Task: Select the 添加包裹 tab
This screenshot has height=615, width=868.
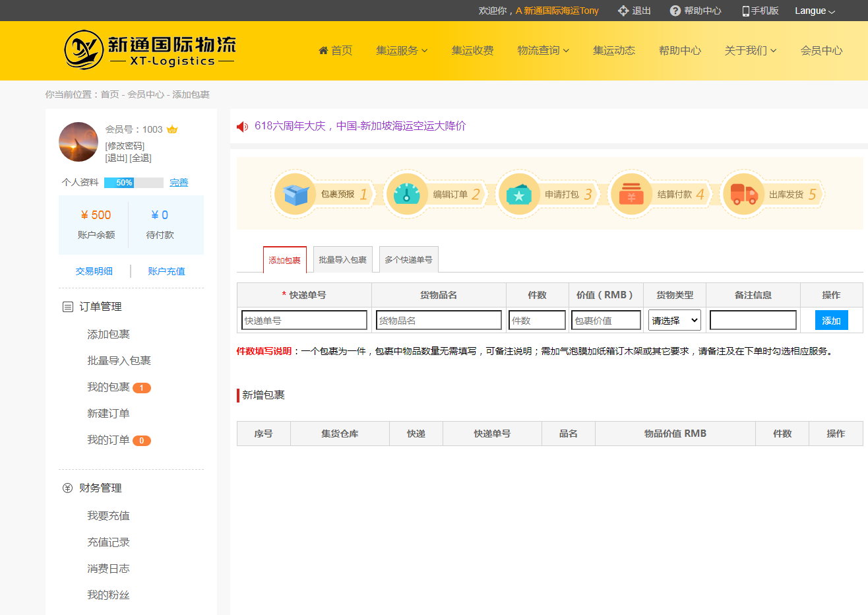Action: point(285,260)
